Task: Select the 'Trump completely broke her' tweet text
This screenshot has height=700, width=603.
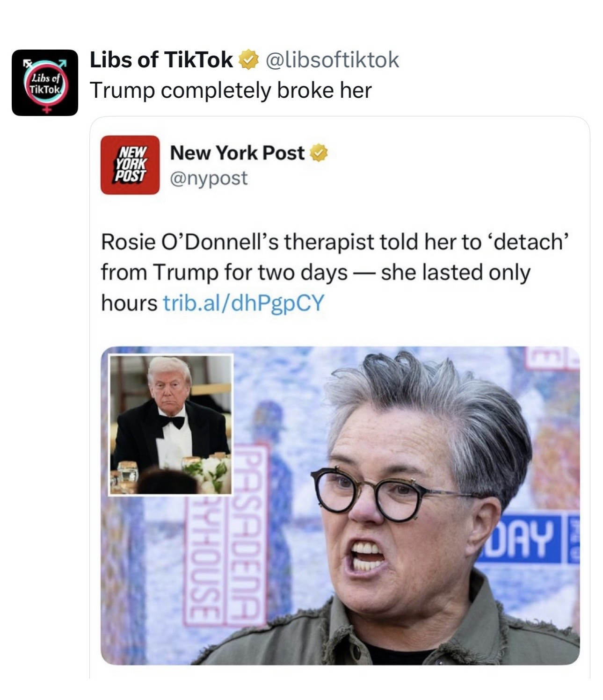Action: tap(231, 90)
